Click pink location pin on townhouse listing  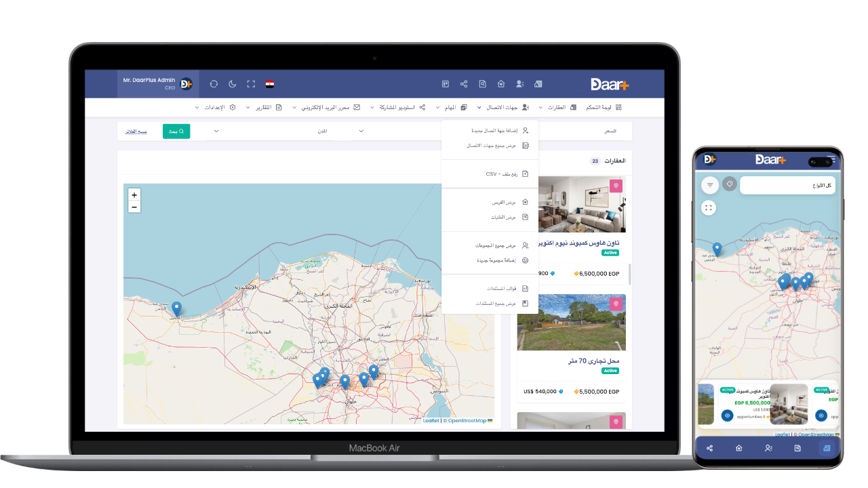(x=616, y=186)
